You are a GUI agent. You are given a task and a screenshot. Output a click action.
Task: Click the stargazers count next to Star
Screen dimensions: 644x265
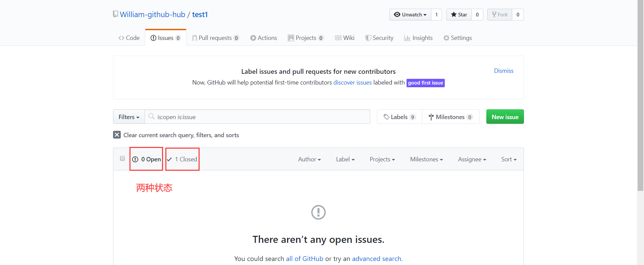(477, 14)
